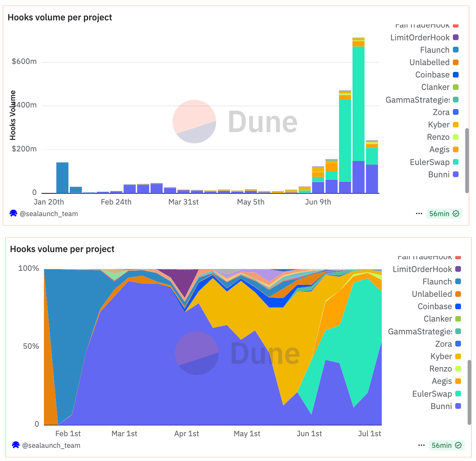Open the three-dots menu of the bottom chart
Viewport: 476px width, 461px height.
pos(421,445)
